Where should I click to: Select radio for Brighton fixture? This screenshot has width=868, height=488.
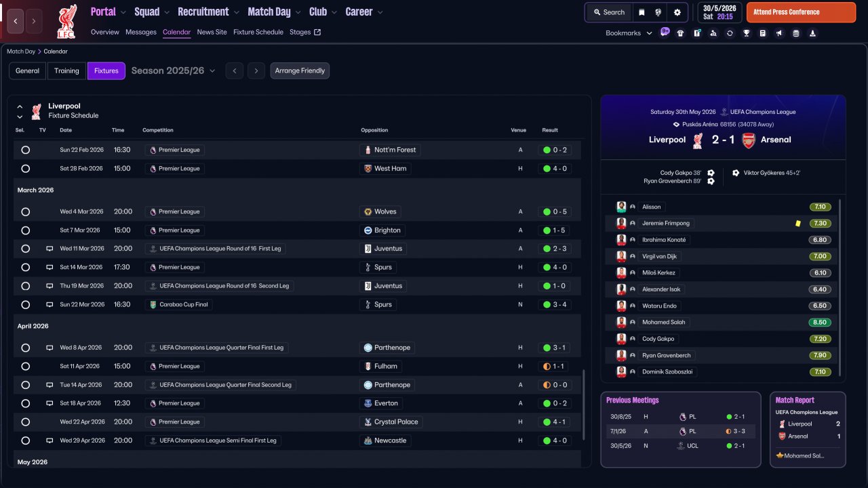[26, 230]
